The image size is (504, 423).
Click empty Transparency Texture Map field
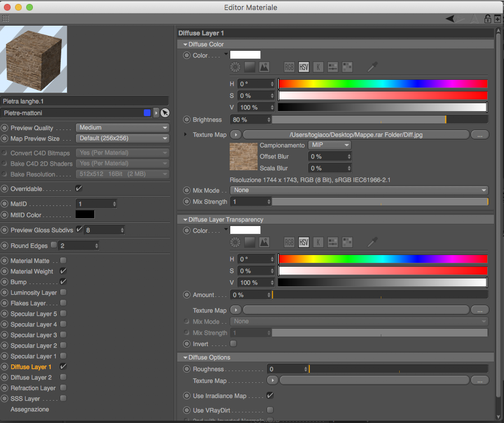(356, 310)
